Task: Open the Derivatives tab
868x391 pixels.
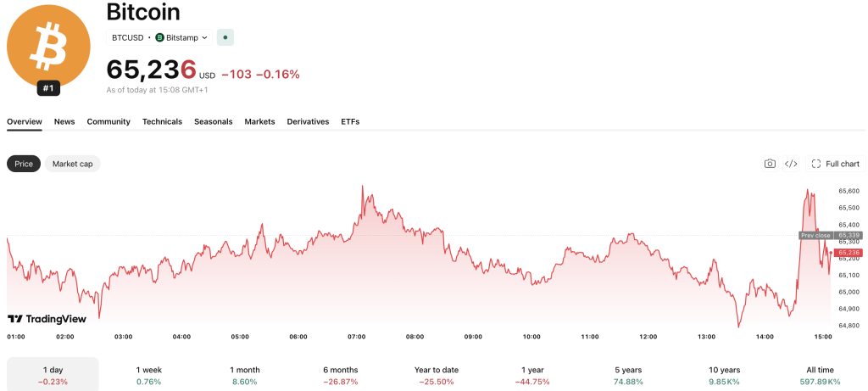Action: 308,122
